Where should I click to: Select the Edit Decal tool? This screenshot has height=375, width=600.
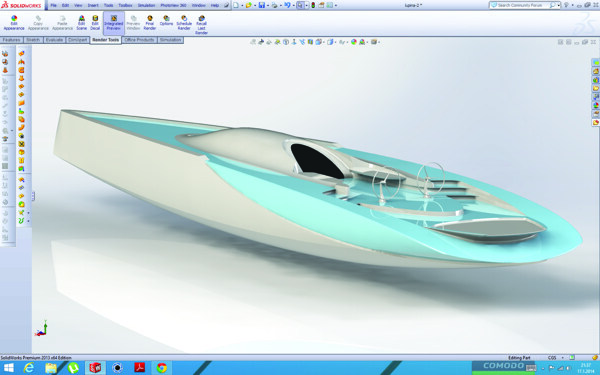coord(95,23)
